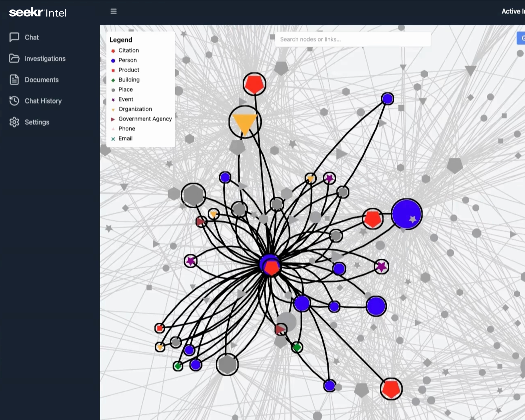Toggle the Government Agency legend entry
Screen dimensions: 525x420
(145, 119)
